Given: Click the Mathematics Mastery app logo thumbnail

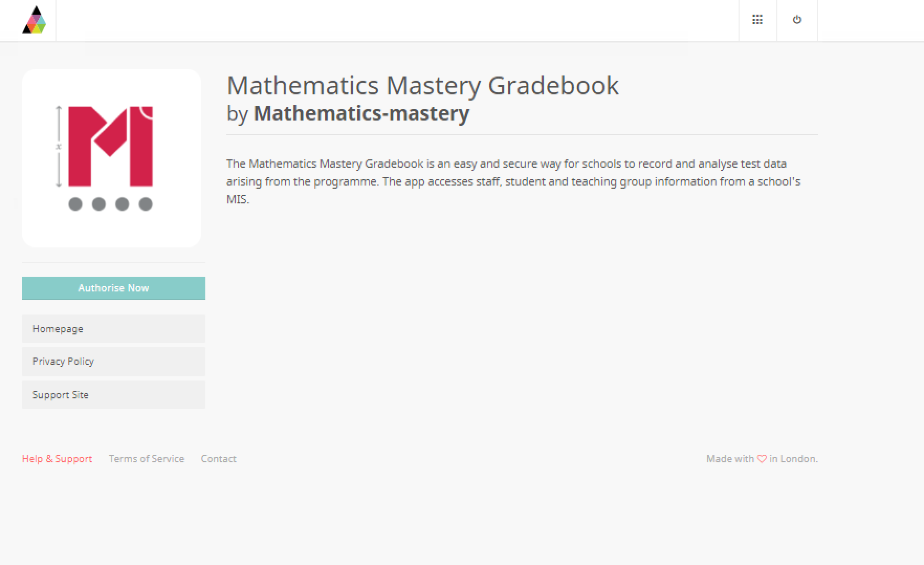Looking at the screenshot, I should point(112,158).
